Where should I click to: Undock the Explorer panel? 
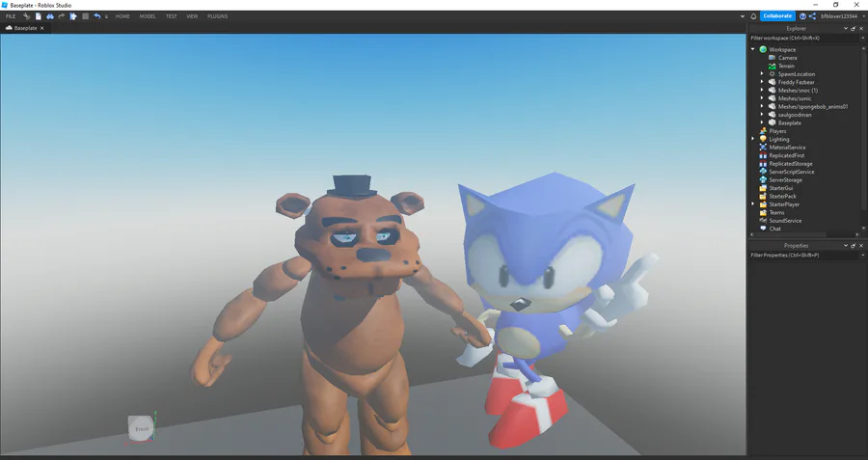tap(854, 28)
